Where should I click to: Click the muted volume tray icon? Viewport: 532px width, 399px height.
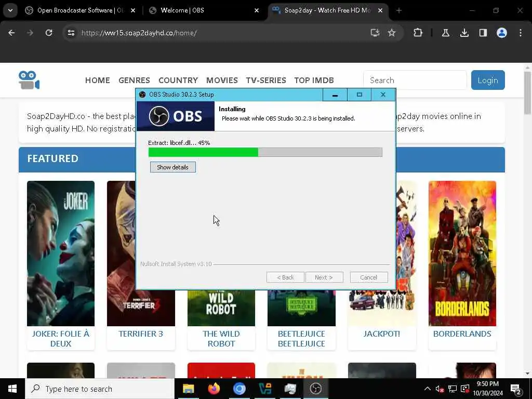point(440,389)
